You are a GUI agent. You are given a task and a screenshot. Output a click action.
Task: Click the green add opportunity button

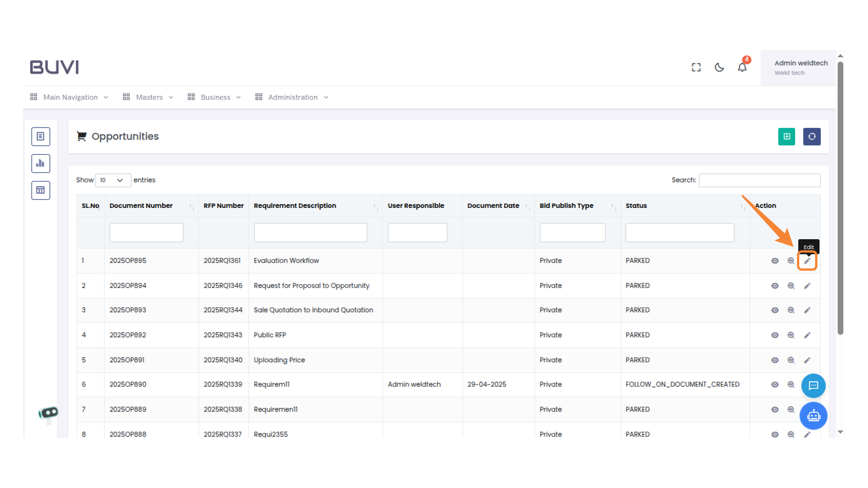(x=787, y=136)
